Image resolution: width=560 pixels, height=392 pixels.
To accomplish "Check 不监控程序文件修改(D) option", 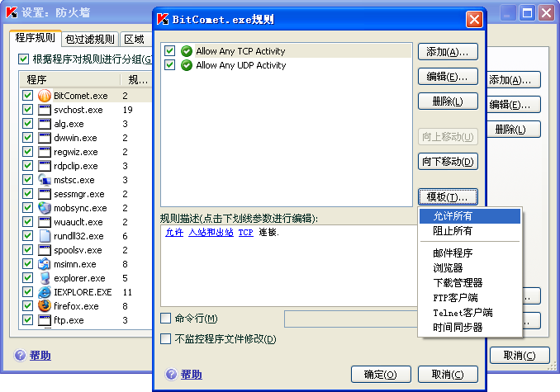I will click(x=166, y=339).
